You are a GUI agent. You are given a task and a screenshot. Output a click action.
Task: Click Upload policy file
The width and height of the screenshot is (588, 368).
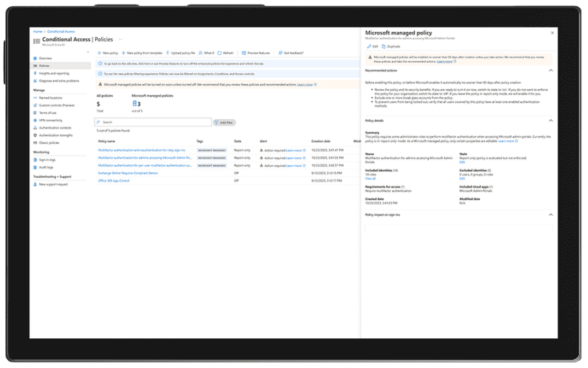[181, 53]
